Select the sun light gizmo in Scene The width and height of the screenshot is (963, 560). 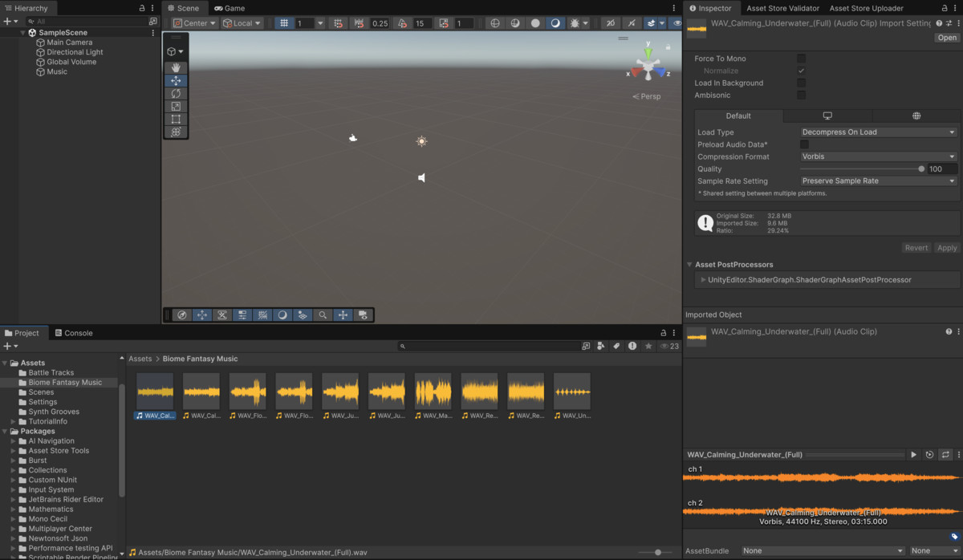421,141
